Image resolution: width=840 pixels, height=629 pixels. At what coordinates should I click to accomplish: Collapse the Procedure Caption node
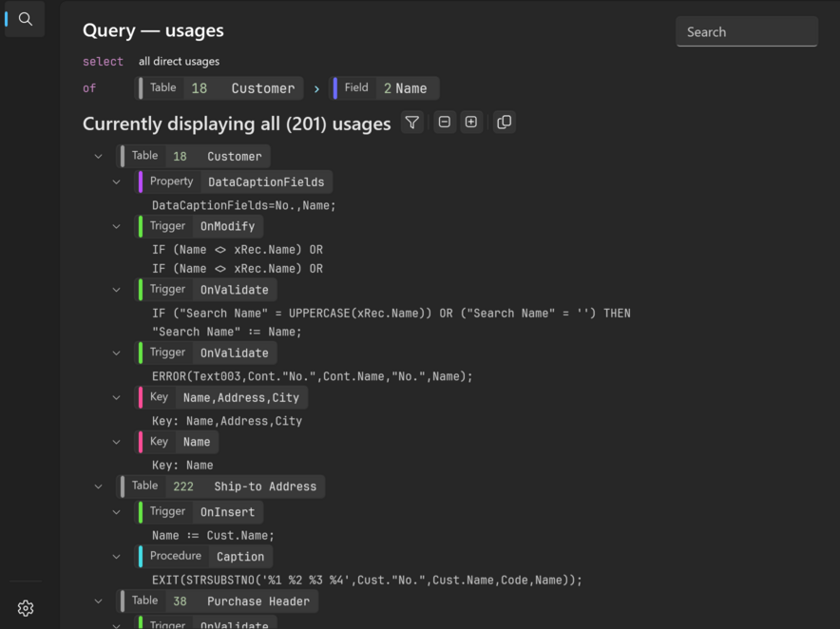click(x=116, y=557)
